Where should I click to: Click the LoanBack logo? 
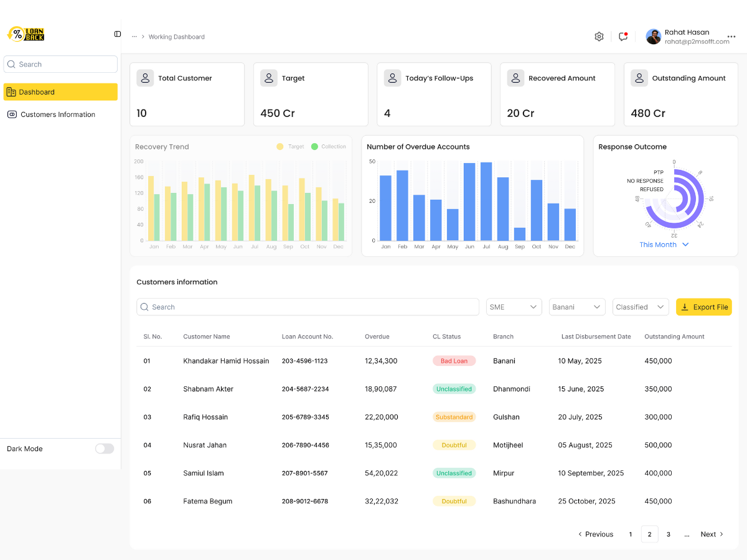pos(26,34)
